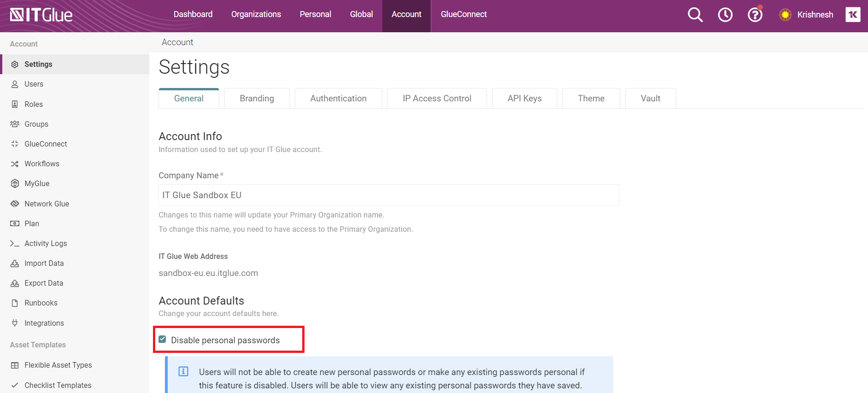Click the Flexible Asset Types table icon
This screenshot has width=868, height=393.
[x=15, y=365]
